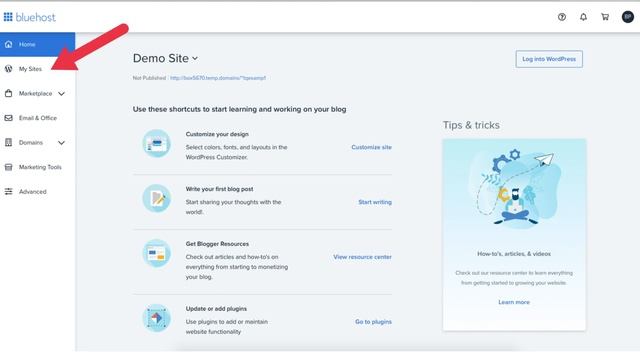Click the Advanced sliders icon
The image size is (640, 360).
(x=9, y=191)
